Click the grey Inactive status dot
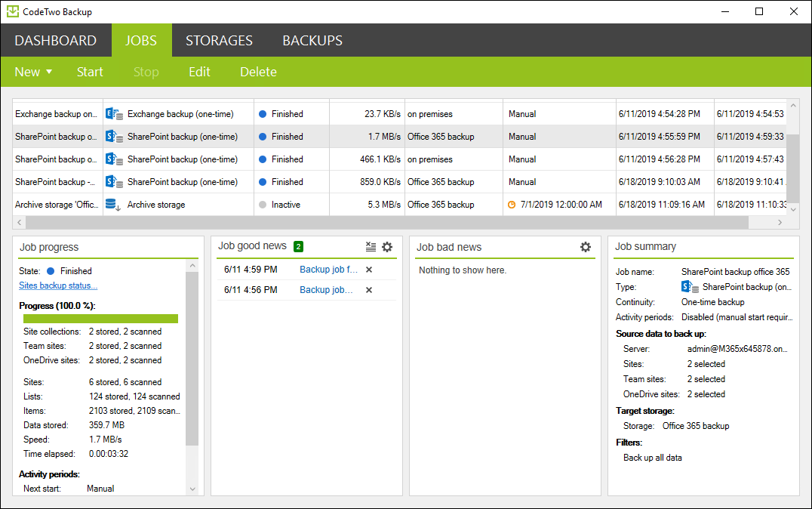 point(263,205)
